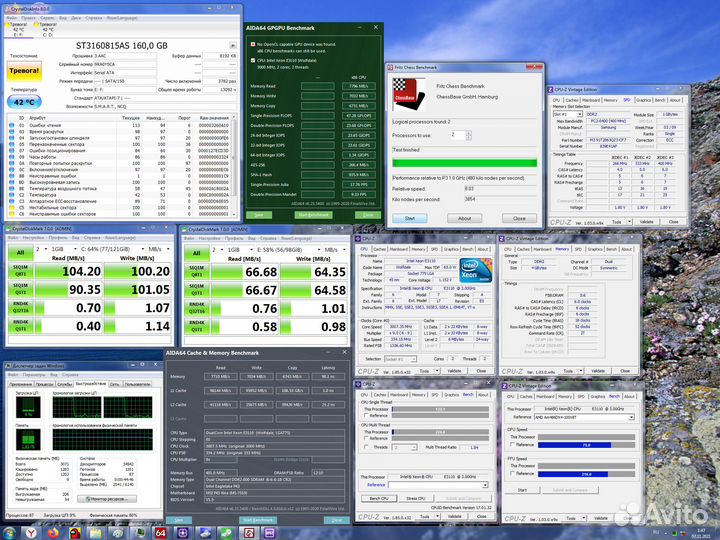Select the E: F: disk at top of CrystalDiskInfo

(18, 29)
